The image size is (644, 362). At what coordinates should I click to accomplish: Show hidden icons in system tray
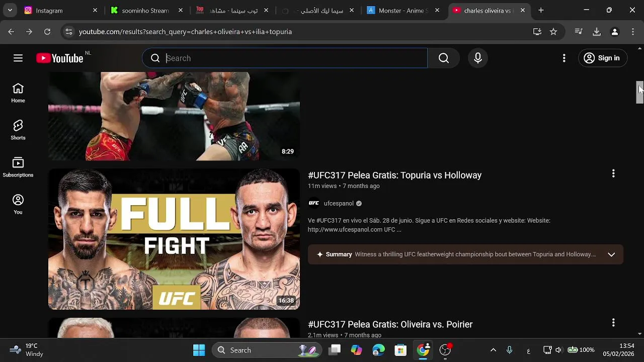[493, 350]
